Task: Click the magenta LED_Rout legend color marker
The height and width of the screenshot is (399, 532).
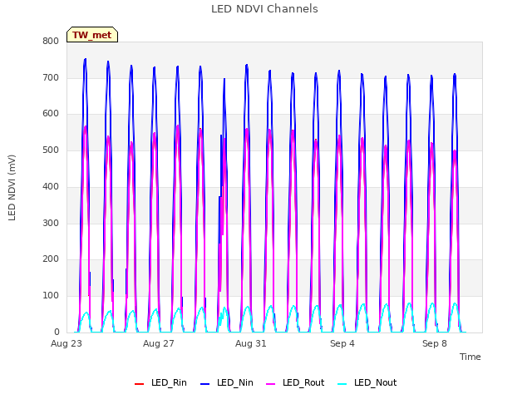Action: (271, 384)
